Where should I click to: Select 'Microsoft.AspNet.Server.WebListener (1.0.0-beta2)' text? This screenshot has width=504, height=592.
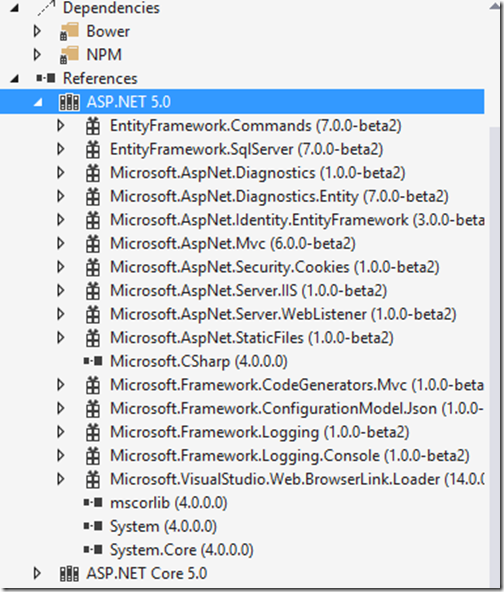point(283,314)
